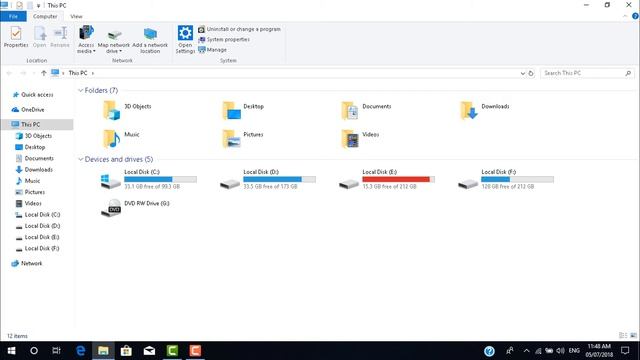Focus the Search This PC box
640x360 pixels.
tap(587, 73)
